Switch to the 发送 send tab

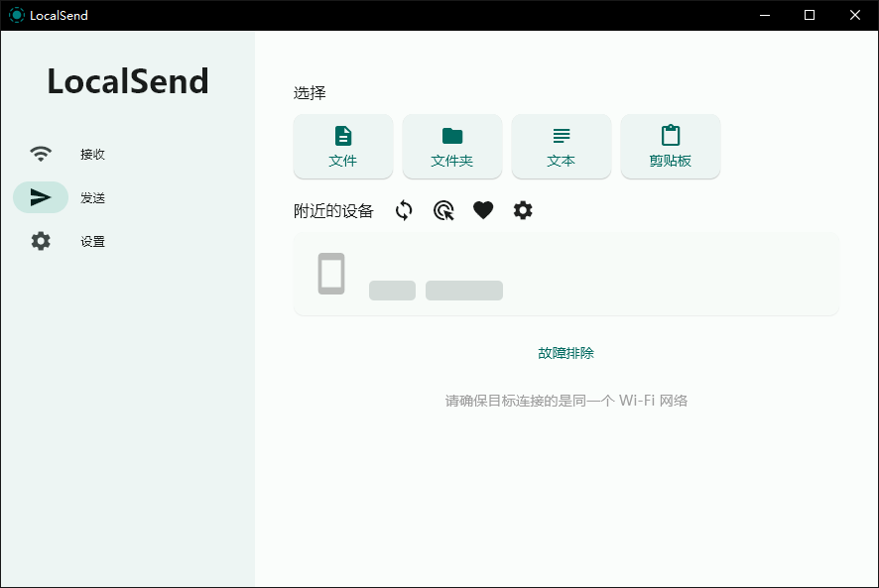click(92, 197)
